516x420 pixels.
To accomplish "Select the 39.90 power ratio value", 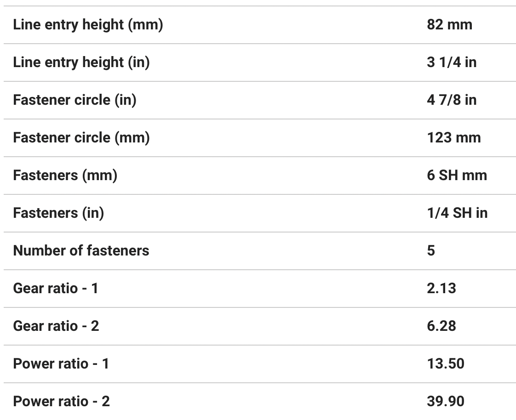I will [445, 402].
